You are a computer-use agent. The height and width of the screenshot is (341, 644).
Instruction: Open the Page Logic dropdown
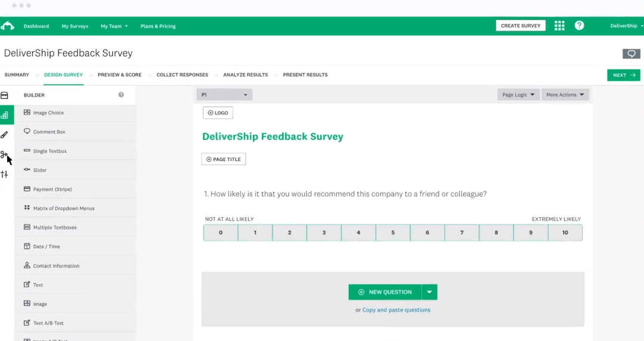[x=518, y=95]
